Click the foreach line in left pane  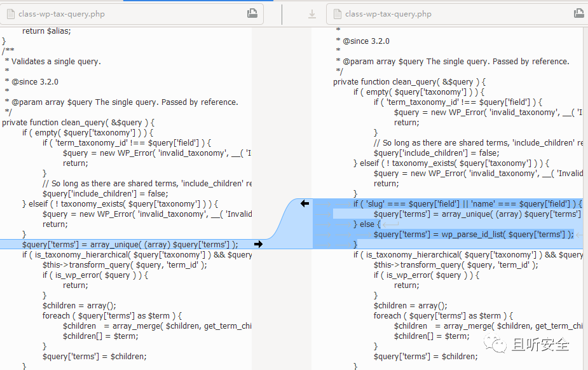112,315
